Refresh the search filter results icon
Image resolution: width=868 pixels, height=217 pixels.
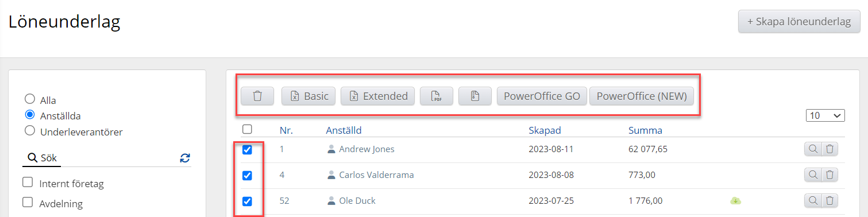(185, 158)
